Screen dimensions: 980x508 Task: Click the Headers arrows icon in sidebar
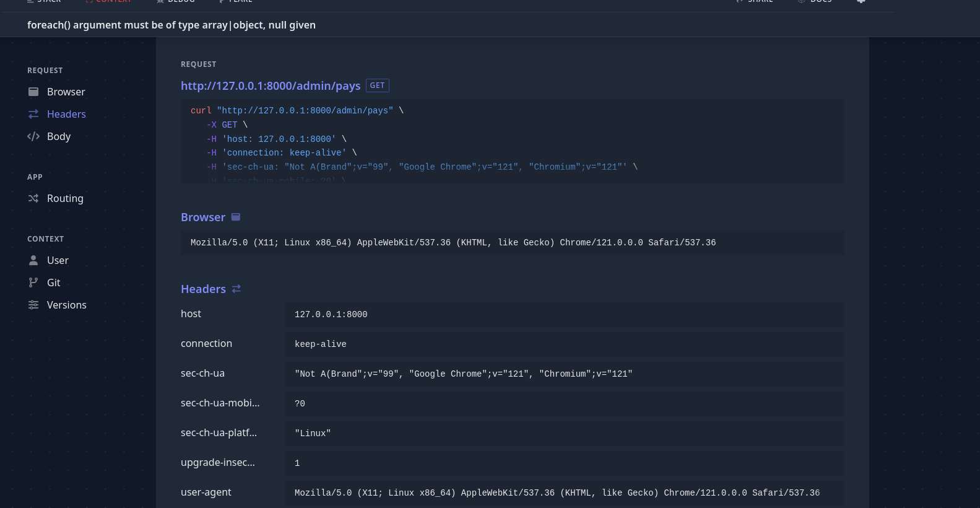click(x=33, y=114)
